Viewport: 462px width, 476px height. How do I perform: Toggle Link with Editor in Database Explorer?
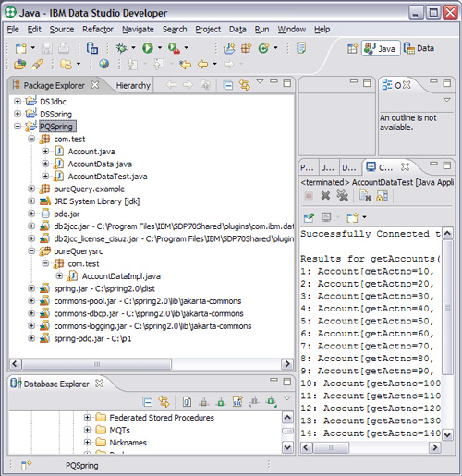pyautogui.click(x=164, y=402)
